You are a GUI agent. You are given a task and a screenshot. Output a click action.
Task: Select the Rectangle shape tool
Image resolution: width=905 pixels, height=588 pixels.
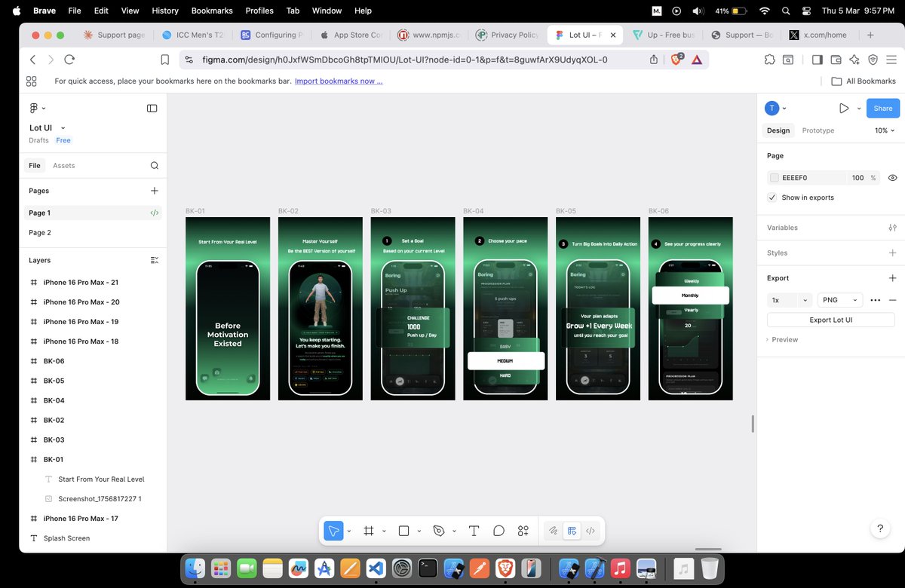(x=403, y=531)
